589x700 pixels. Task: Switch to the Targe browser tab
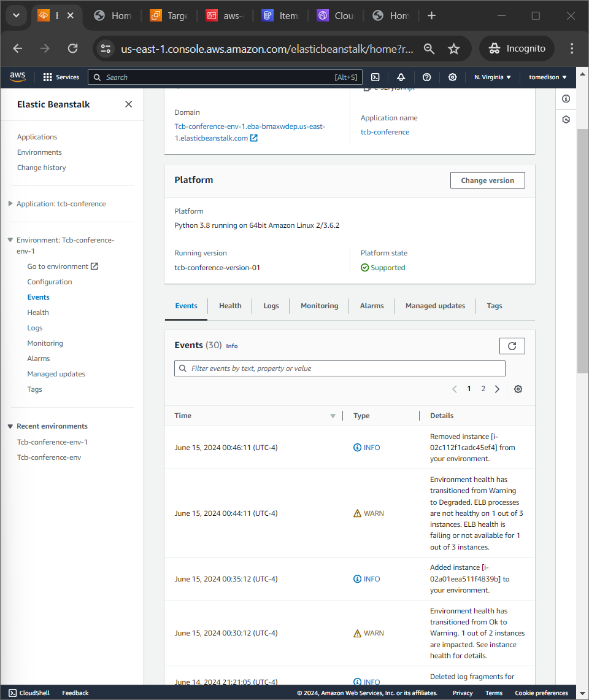[169, 15]
